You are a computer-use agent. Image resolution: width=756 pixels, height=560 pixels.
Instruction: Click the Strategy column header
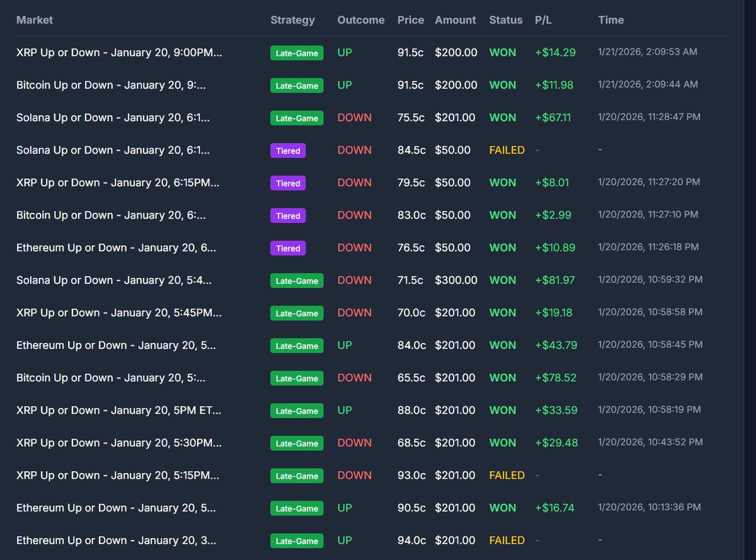292,20
